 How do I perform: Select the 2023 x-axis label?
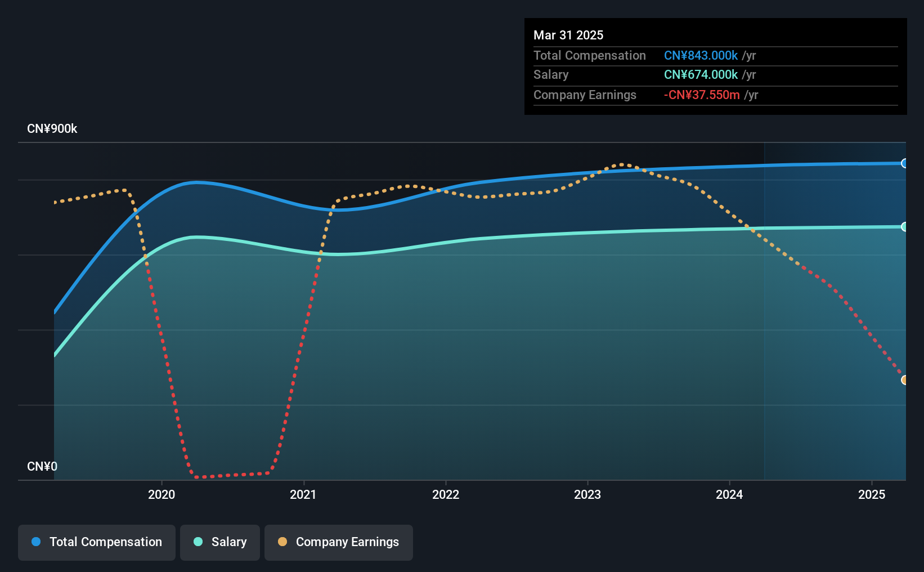[587, 494]
